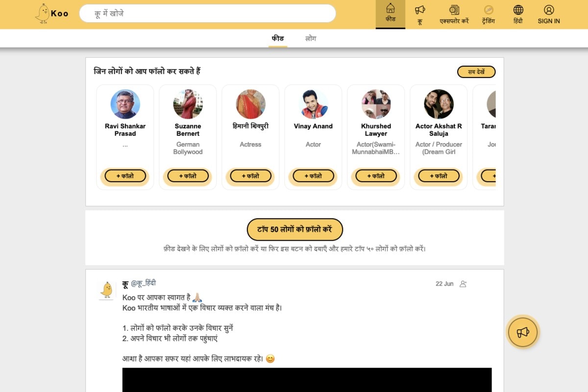This screenshot has height=392, width=588.
Task: Switch to the लोग tab
Action: point(311,38)
